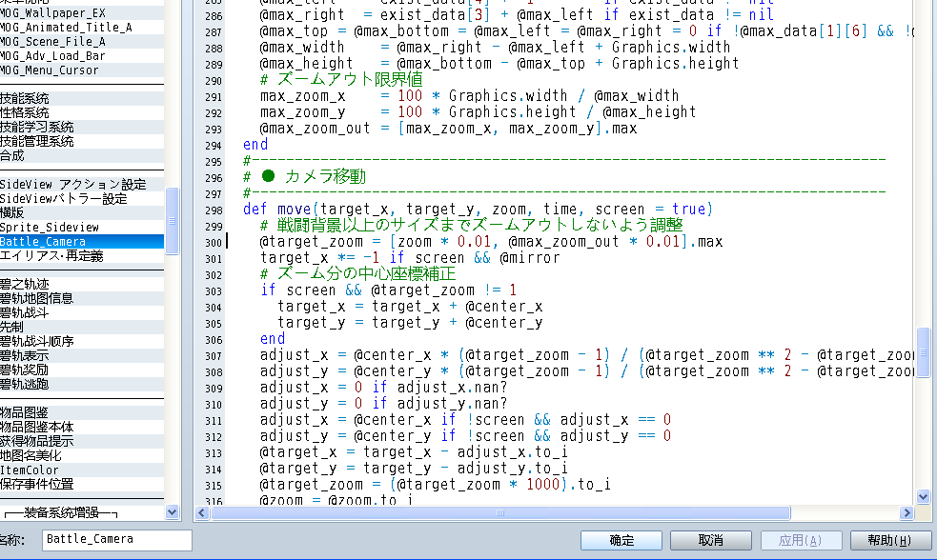Select the MOG_Animated_Title_A script

tap(82, 27)
